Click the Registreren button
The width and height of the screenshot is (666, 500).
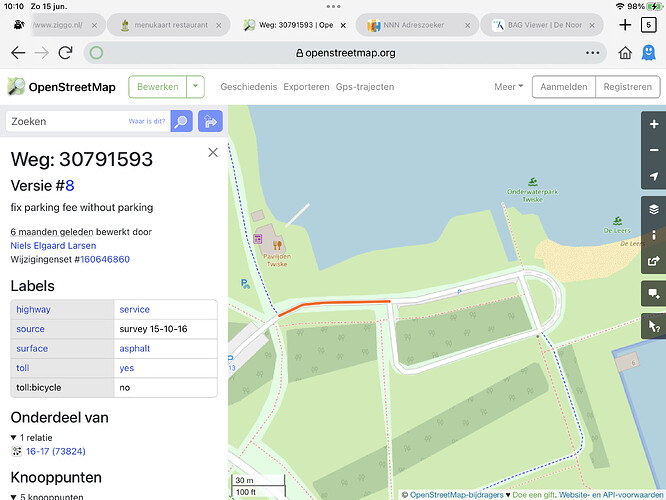627,87
